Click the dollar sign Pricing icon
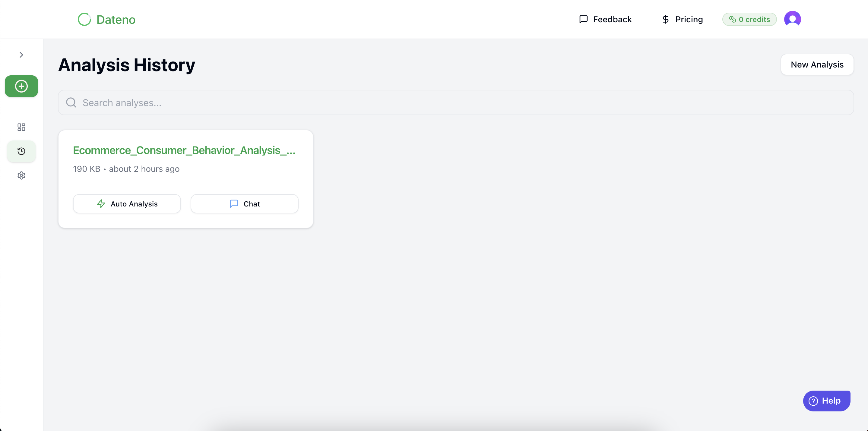Viewport: 868px width, 431px height. (x=665, y=19)
